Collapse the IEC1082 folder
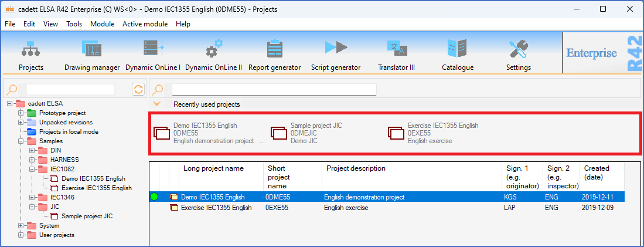 (32, 169)
